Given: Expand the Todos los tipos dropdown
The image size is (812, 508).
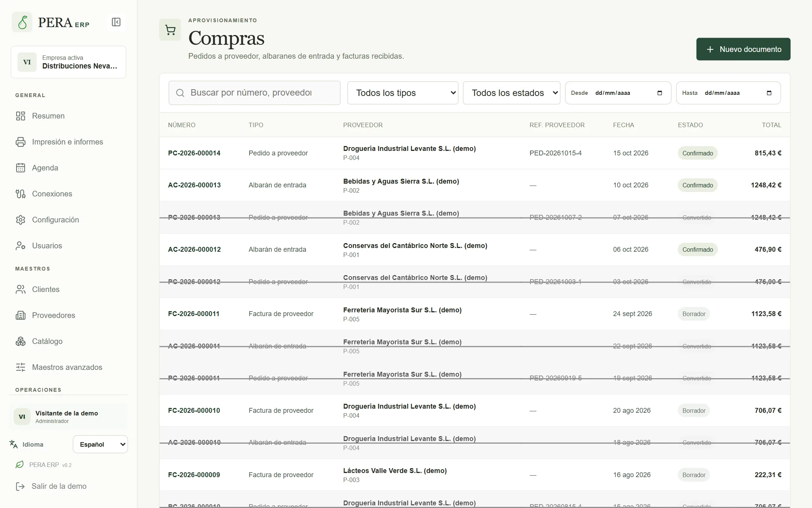Looking at the screenshot, I should click(403, 93).
